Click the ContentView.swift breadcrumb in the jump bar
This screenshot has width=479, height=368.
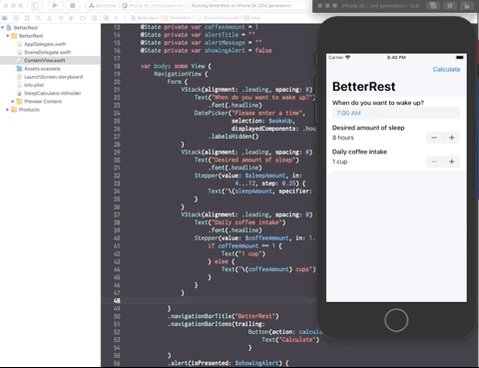(x=220, y=18)
